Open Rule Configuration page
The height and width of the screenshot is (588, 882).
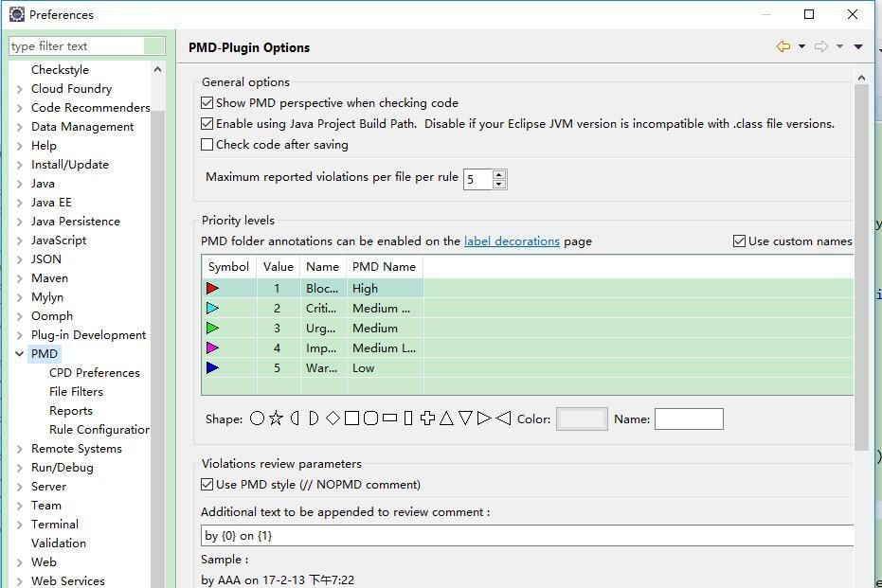pos(99,430)
